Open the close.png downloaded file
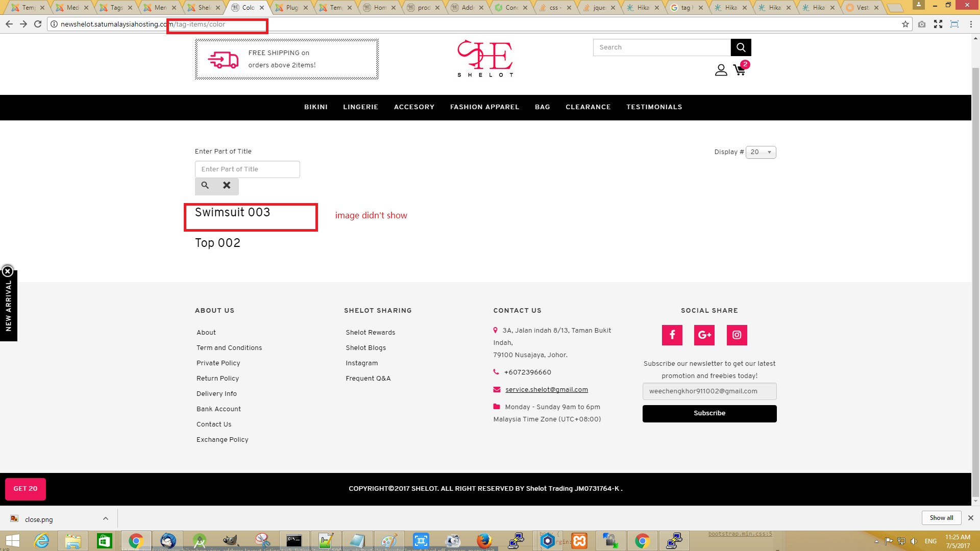Viewport: 980px width, 551px height. [39, 519]
